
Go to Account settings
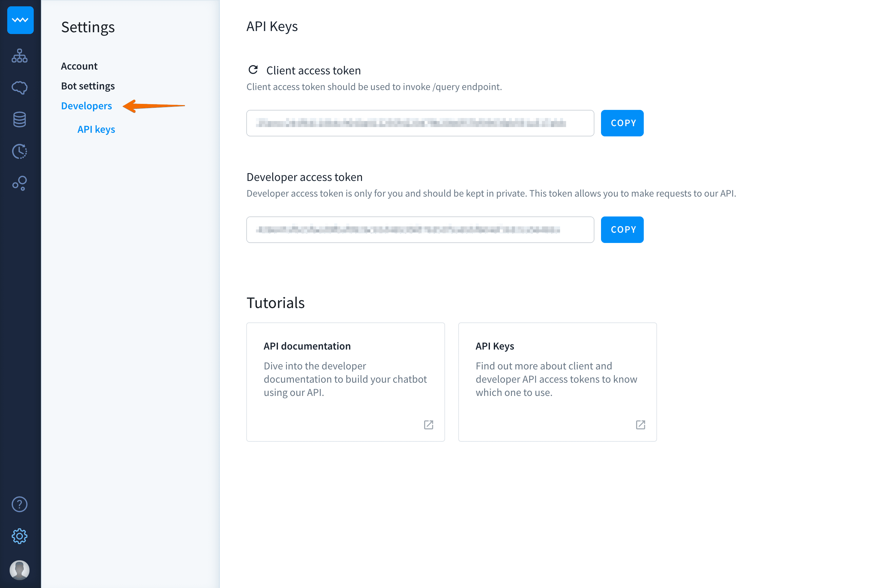pos(79,66)
